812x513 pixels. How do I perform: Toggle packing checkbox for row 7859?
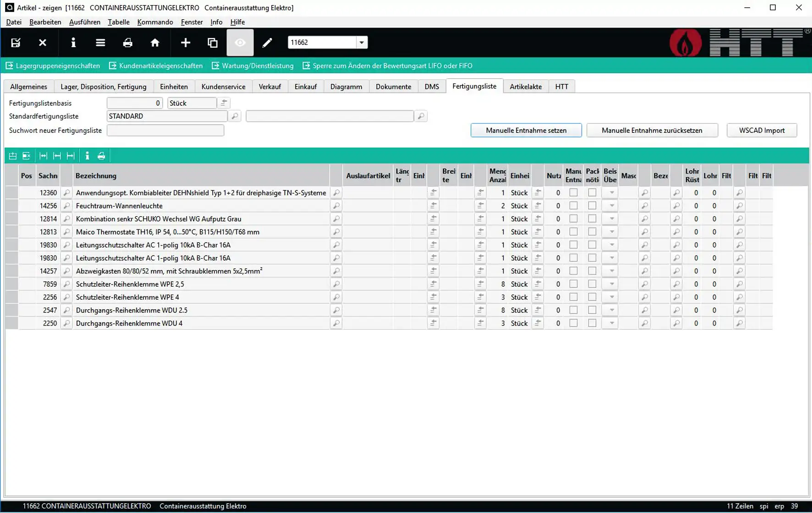click(x=592, y=284)
